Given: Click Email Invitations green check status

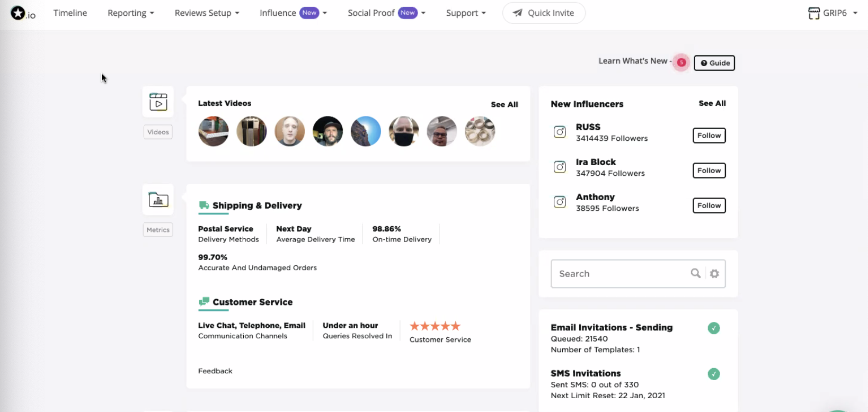Looking at the screenshot, I should [714, 328].
